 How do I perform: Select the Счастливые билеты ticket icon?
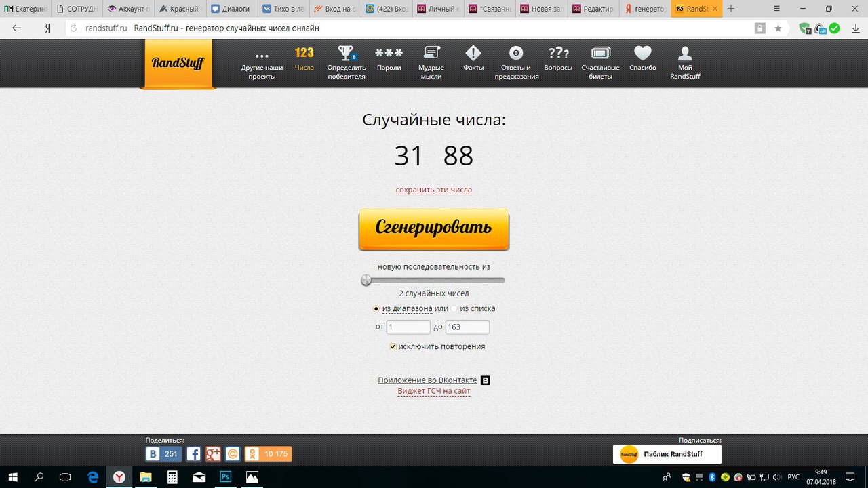pos(600,53)
